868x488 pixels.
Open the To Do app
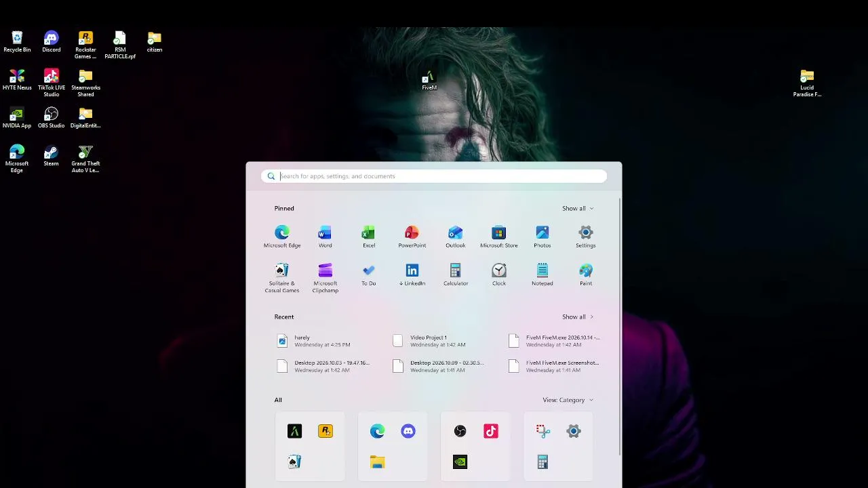(369, 275)
